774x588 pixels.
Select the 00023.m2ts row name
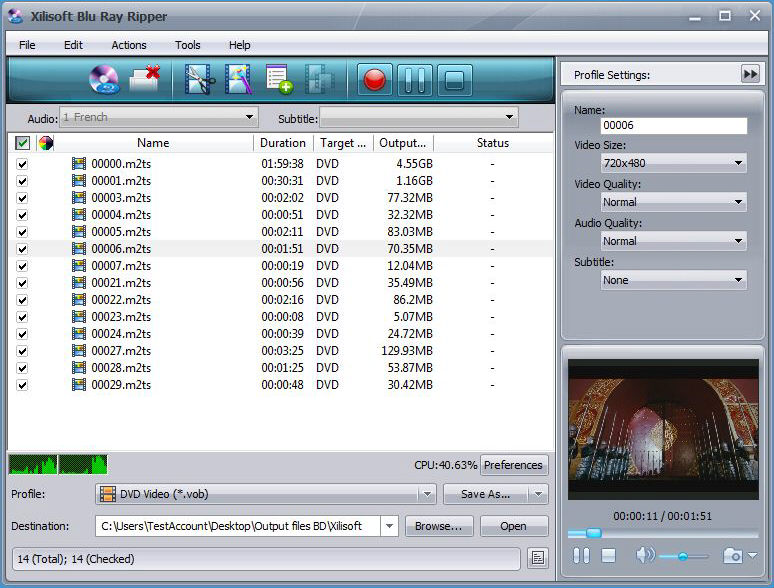pos(121,317)
